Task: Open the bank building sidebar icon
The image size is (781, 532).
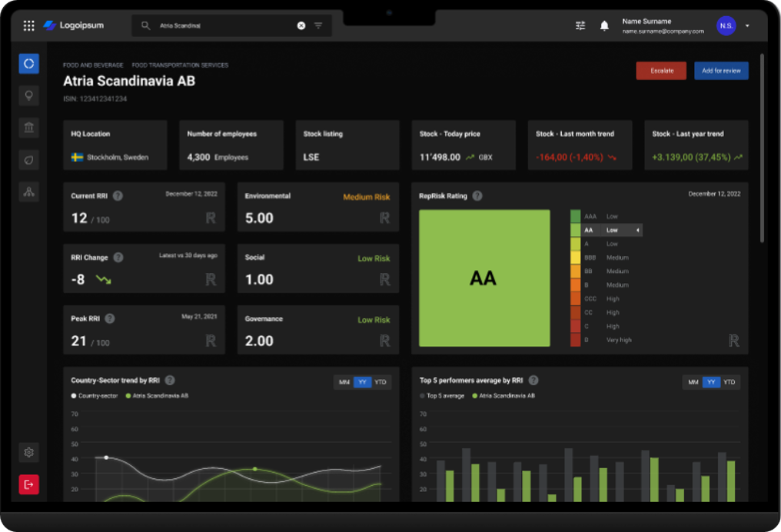Action: click(29, 128)
